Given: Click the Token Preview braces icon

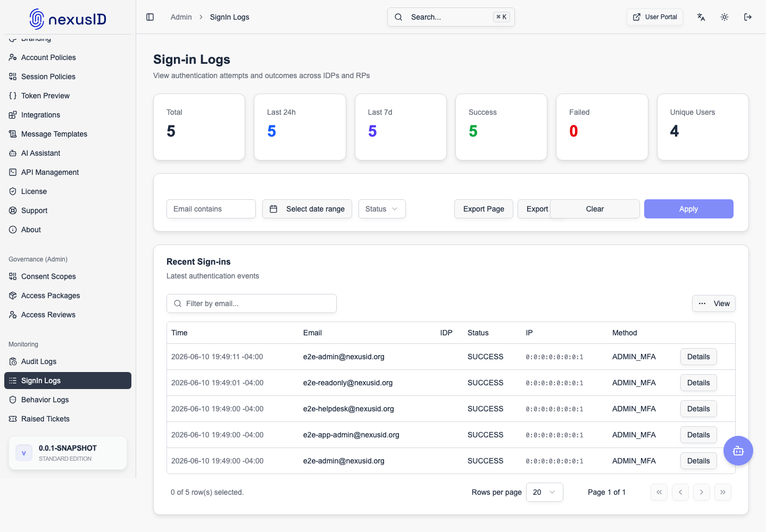Looking at the screenshot, I should [x=13, y=96].
